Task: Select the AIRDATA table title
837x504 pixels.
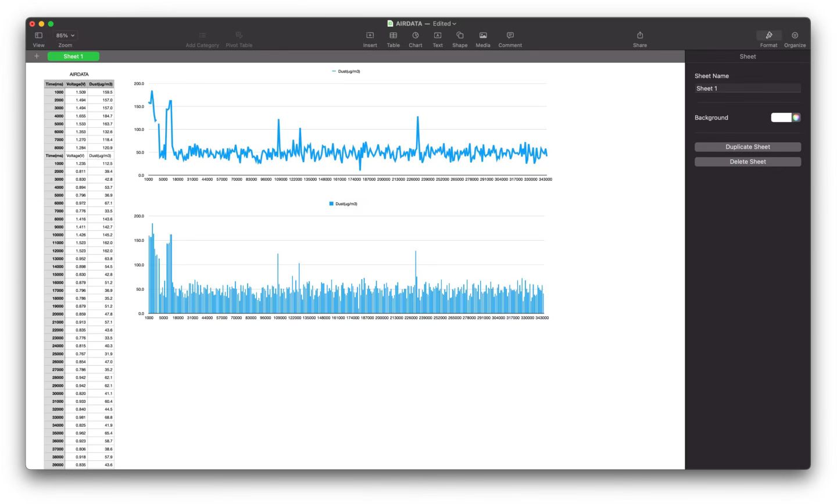Action: [79, 74]
